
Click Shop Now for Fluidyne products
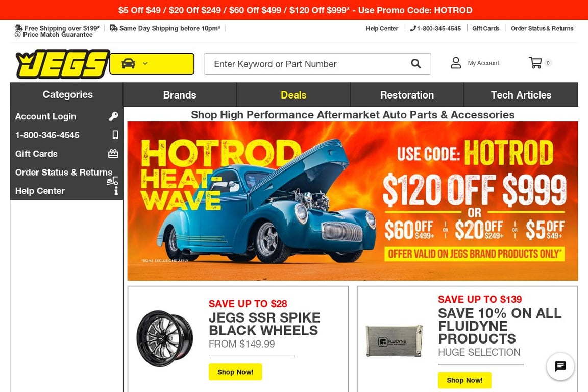[x=464, y=380]
